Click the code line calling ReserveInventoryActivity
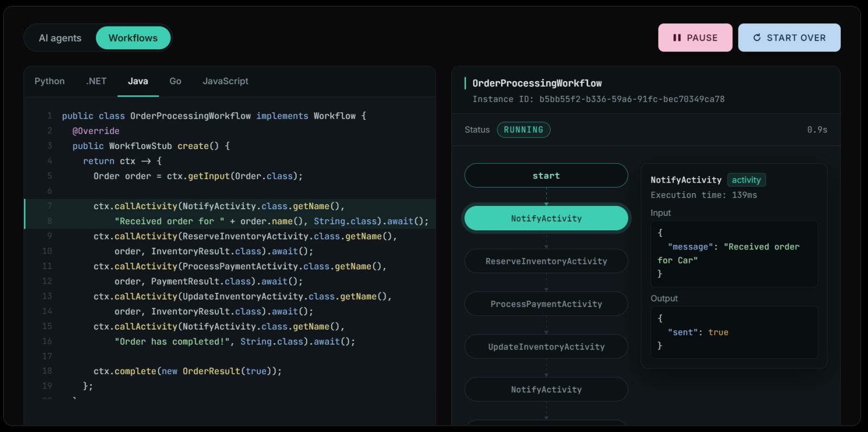This screenshot has width=868, height=432. click(245, 236)
